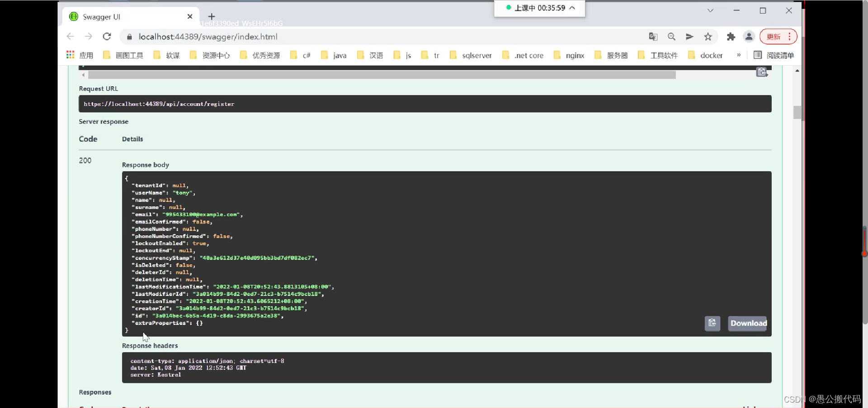This screenshot has width=868, height=408.
Task: Open the user profile avatar
Action: [x=749, y=37]
